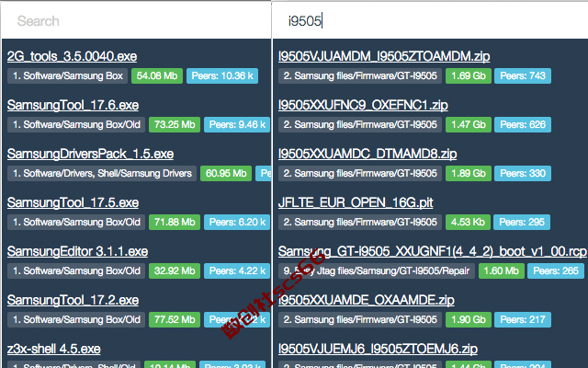The image size is (588, 368).
Task: Click the 1.90 Gb size badge
Action: click(469, 320)
